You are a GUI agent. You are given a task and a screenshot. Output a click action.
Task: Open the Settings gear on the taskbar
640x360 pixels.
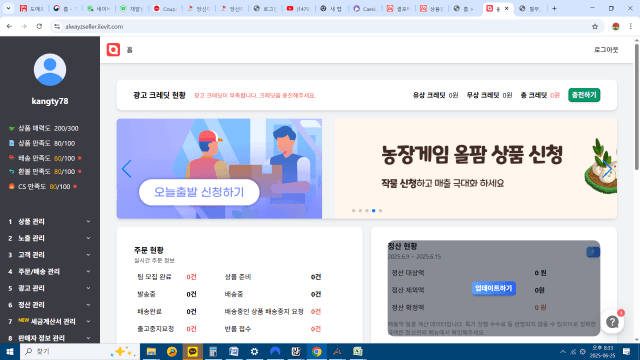click(x=254, y=351)
